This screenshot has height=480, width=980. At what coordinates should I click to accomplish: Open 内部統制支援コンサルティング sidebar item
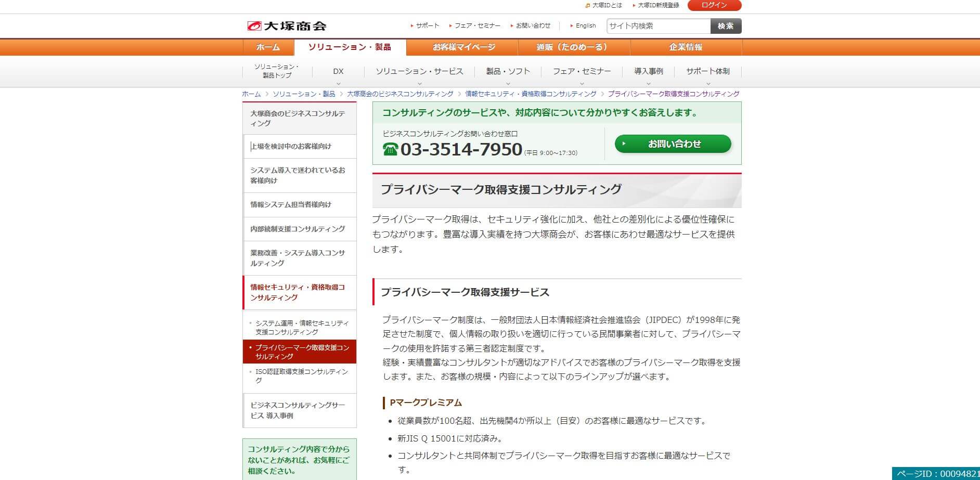[x=300, y=229]
